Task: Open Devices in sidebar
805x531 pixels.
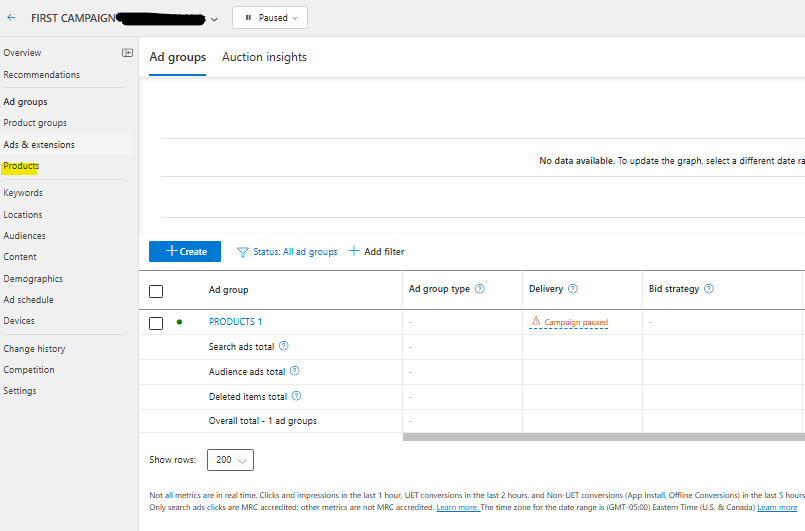Action: click(x=19, y=320)
